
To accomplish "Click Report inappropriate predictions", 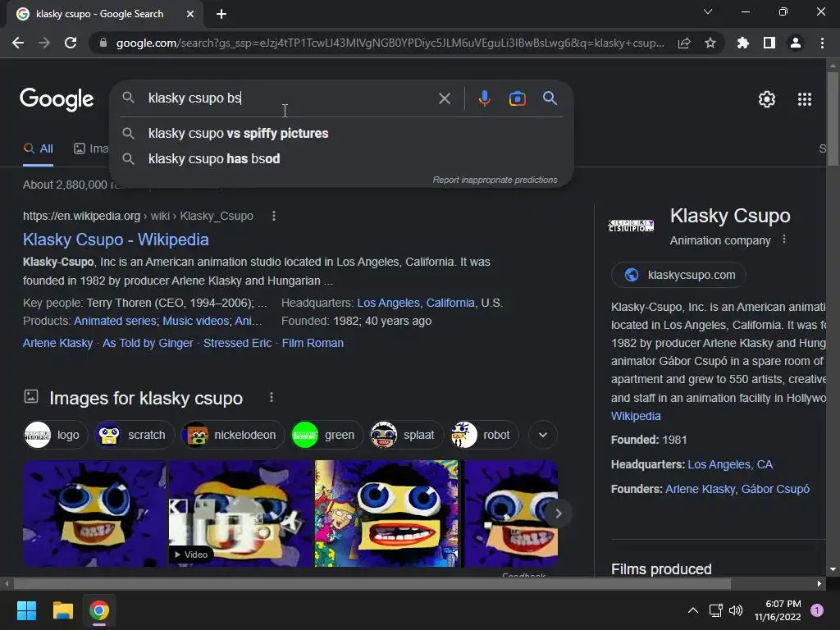I will [495, 180].
